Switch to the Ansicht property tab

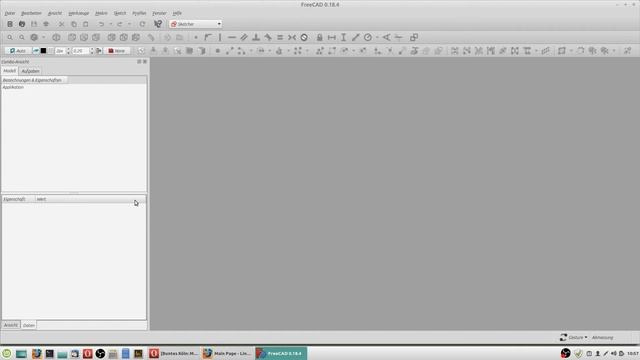click(x=11, y=325)
